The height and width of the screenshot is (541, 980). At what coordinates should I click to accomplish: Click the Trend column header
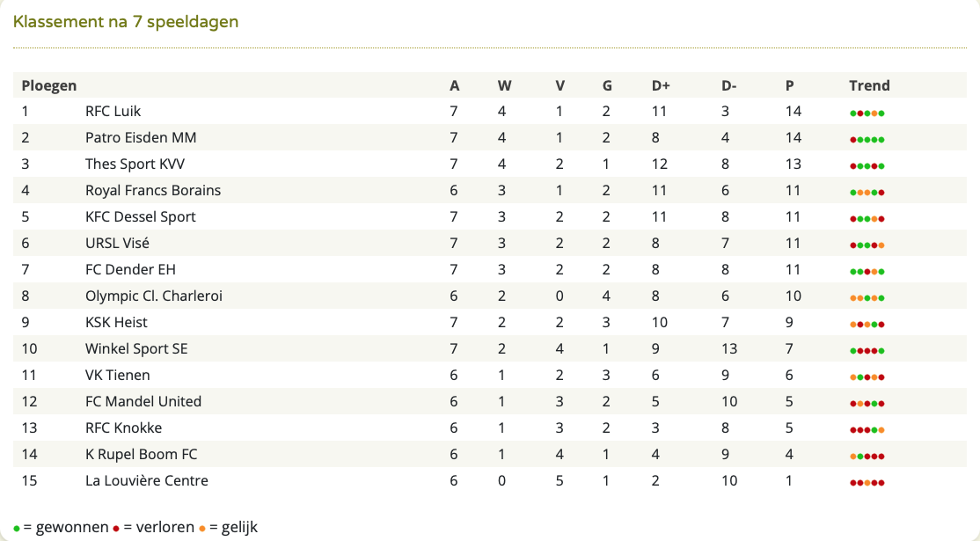pos(869,85)
